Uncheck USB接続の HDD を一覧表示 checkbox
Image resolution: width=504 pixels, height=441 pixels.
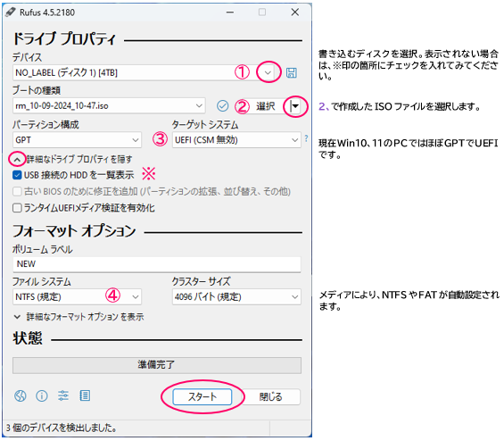click(17, 175)
